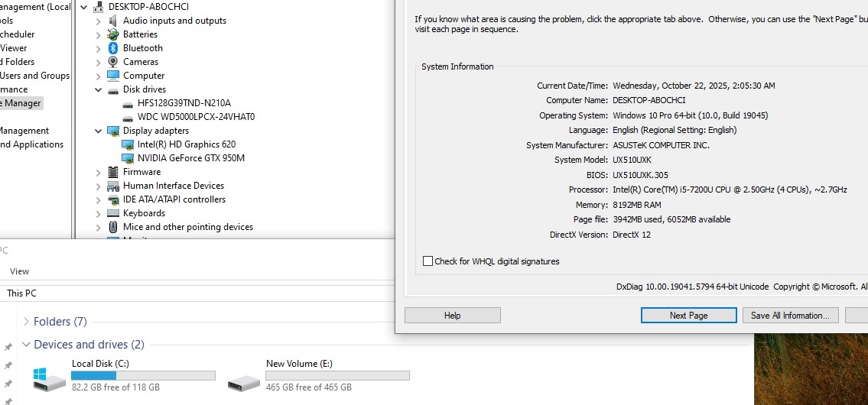
Task: Open the View ribbon tab
Action: click(20, 271)
